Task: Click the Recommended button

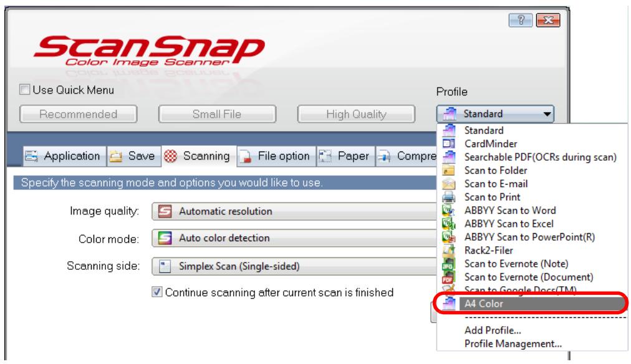Action: click(x=79, y=114)
